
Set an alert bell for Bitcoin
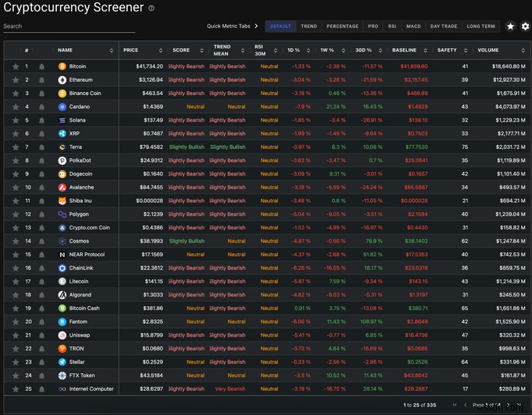point(42,67)
